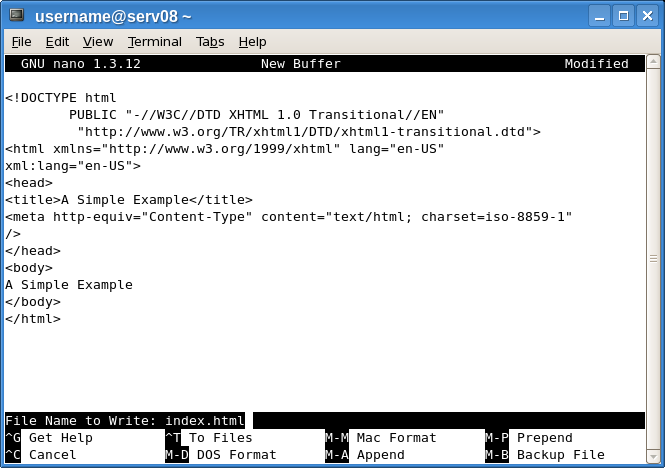Click the ^G Get Help shortcut
This screenshot has width=665, height=468.
(49, 437)
